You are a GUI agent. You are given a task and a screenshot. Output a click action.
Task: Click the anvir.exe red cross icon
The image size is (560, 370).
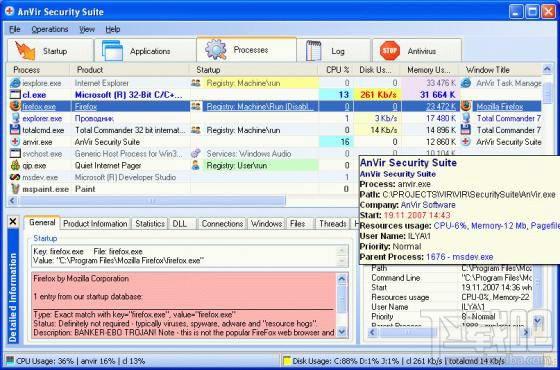[15, 142]
